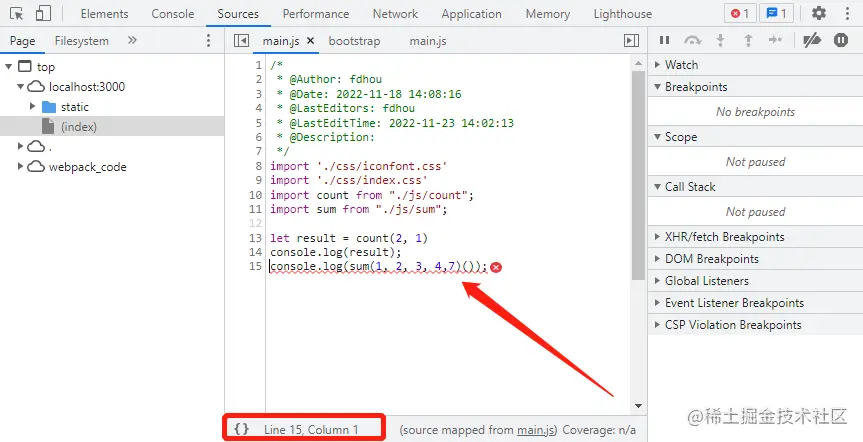Click the blue messages count badge
Image resolution: width=863 pixels, height=442 pixels.
click(777, 14)
